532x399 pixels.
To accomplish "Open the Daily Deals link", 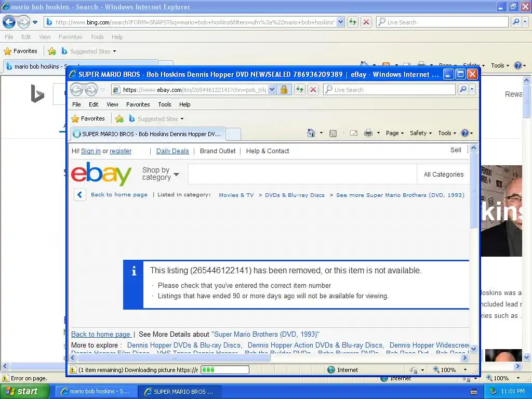I will (x=172, y=151).
